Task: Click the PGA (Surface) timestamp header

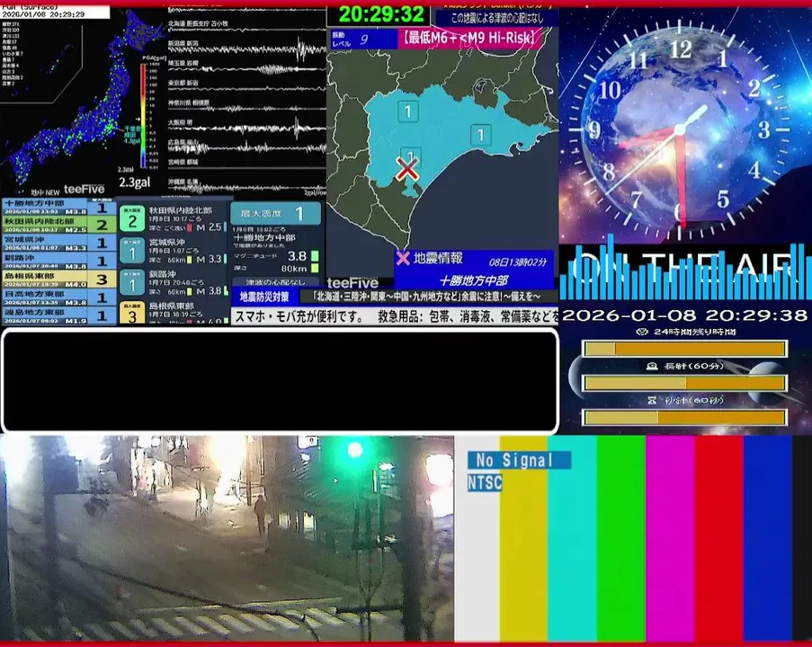Action: pyautogui.click(x=55, y=12)
